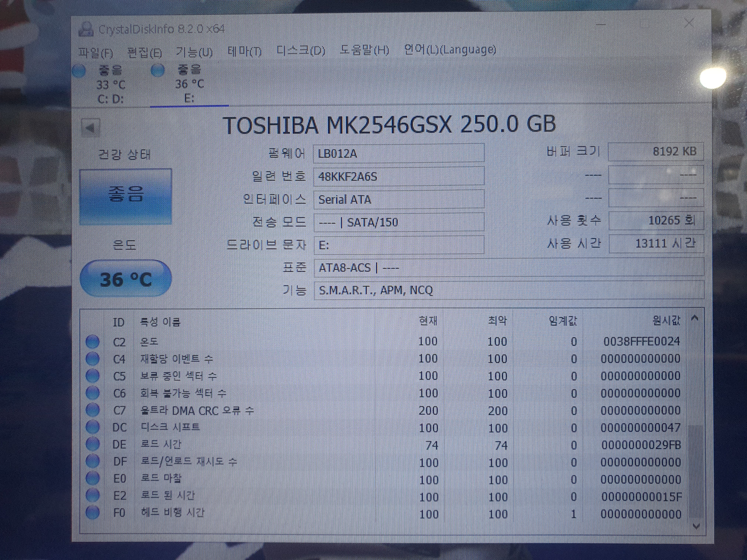Click the SMART list scroll up arrow
This screenshot has height=560, width=747.
[695, 318]
